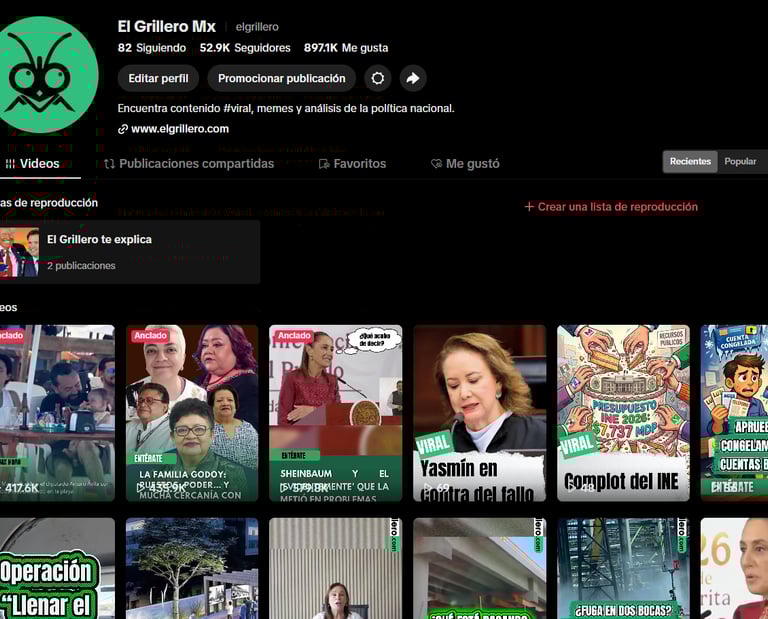This screenshot has width=768, height=619.
Task: Click the #viral hashtag in bio
Action: click(237, 108)
